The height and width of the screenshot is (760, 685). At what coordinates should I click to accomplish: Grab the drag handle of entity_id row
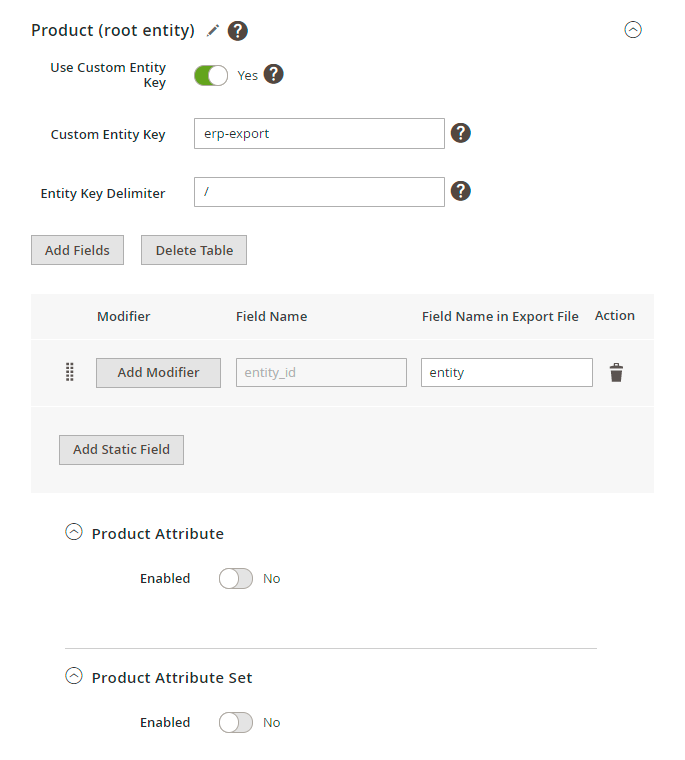[x=70, y=372]
